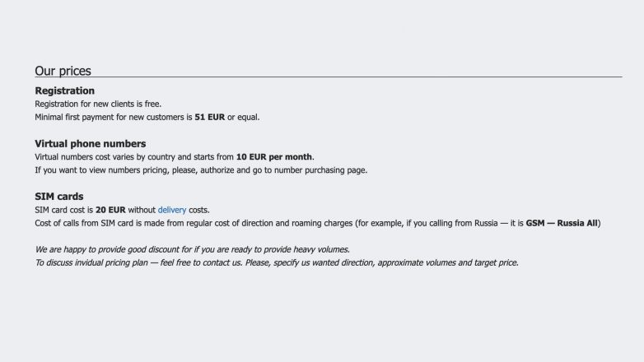Click the line about number purchasing page
This screenshot has width=644, height=362.
click(x=200, y=170)
